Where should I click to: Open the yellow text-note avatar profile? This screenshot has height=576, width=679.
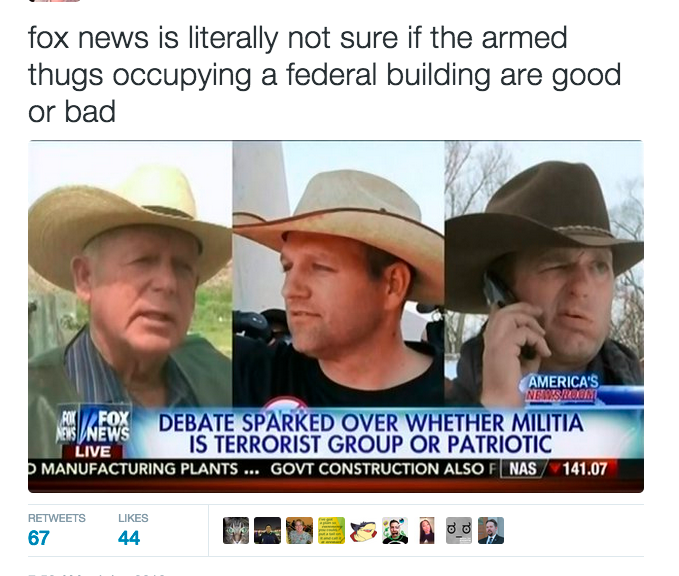pos(331,531)
